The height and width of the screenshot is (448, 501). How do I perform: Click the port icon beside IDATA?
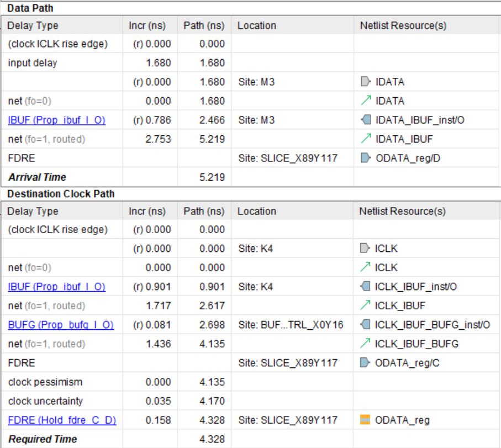coord(365,82)
